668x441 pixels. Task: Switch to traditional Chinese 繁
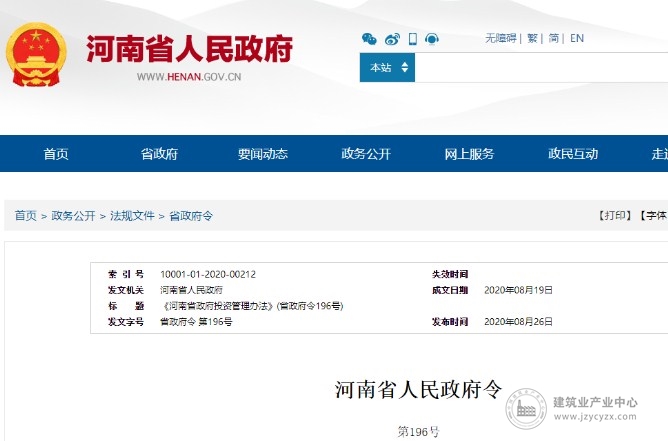(532, 38)
